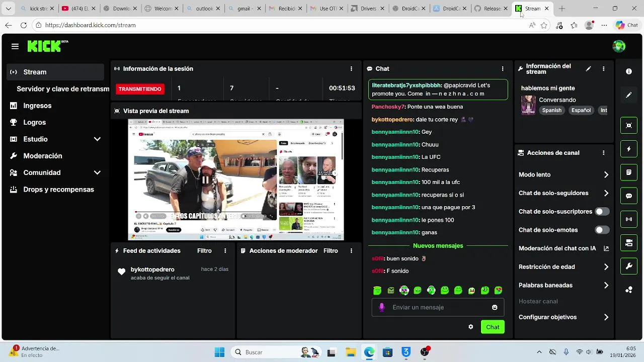This screenshot has width=644, height=362.
Task: Click username Panchosky7 in chat
Action: click(x=388, y=107)
